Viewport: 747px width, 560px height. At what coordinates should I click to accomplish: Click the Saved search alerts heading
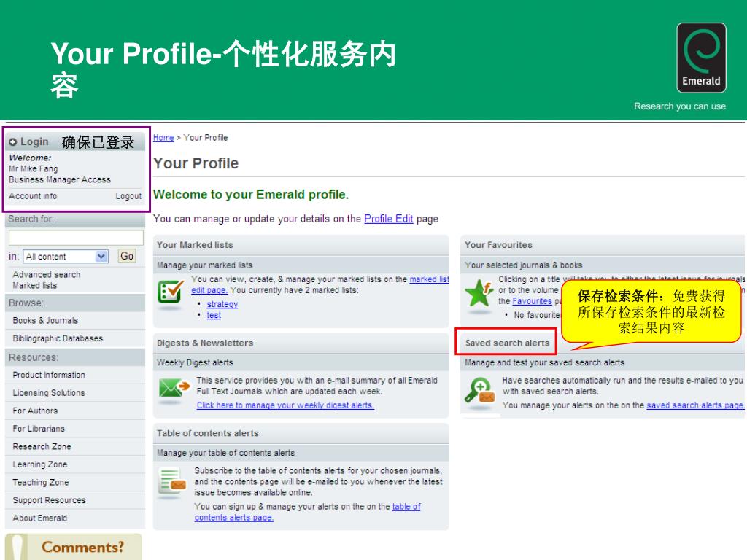pyautogui.click(x=508, y=343)
